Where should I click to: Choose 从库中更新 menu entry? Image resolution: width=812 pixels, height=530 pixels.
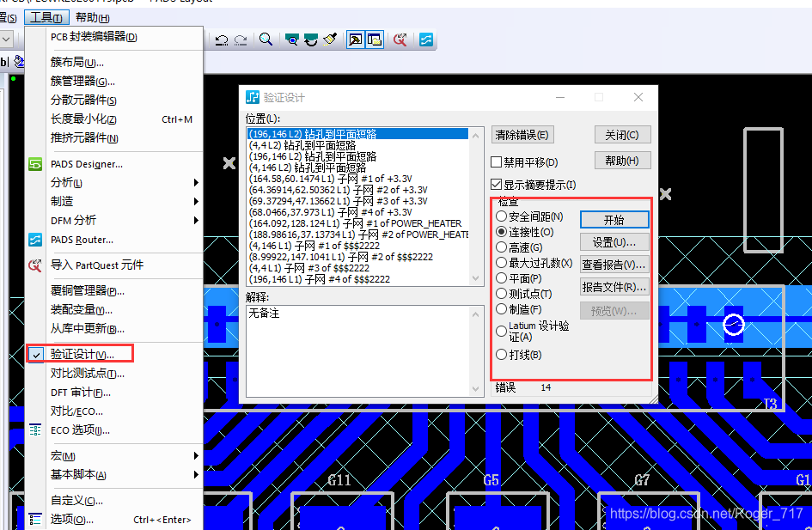tap(114, 329)
